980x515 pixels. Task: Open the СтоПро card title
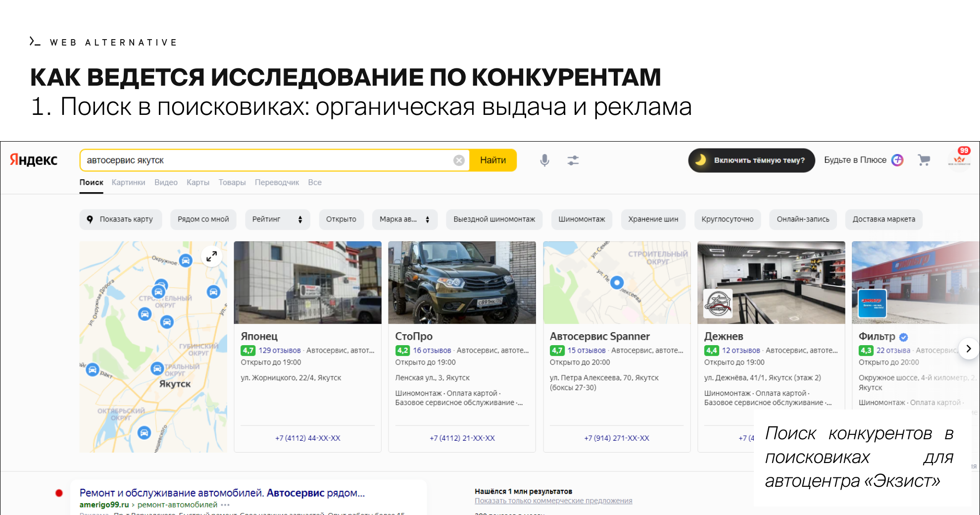pos(414,337)
